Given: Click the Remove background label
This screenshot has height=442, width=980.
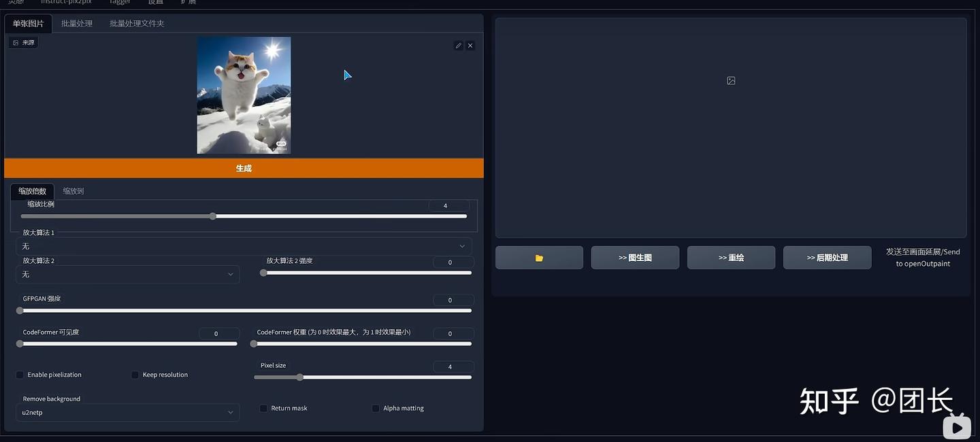Looking at the screenshot, I should pos(52,398).
